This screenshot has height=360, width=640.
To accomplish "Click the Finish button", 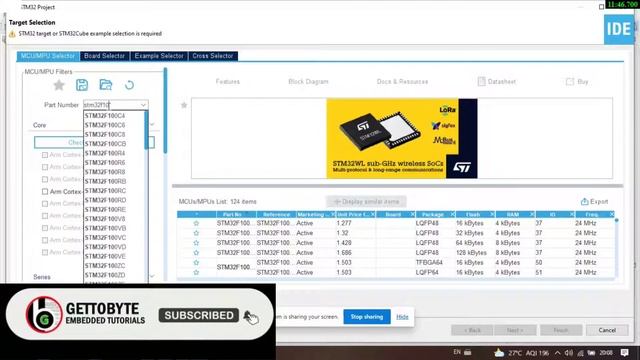I will pyautogui.click(x=561, y=330).
